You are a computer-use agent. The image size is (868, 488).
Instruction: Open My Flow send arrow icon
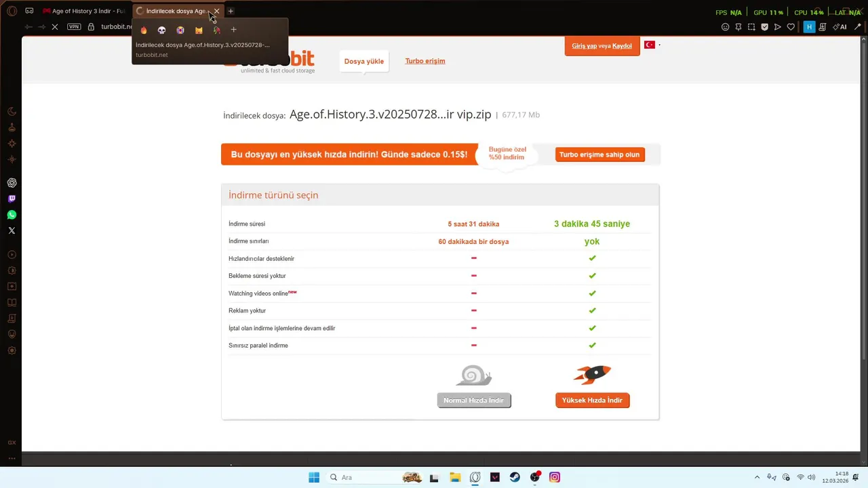pos(777,27)
